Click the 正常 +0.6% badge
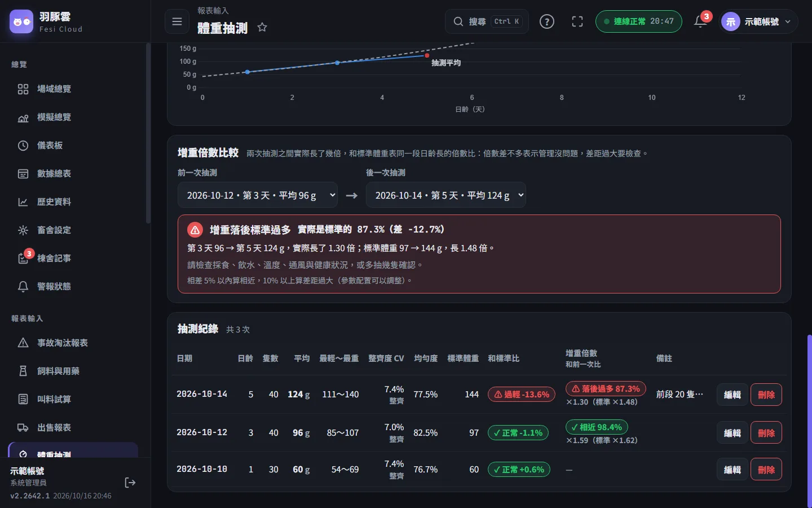This screenshot has height=508, width=812. click(x=519, y=470)
